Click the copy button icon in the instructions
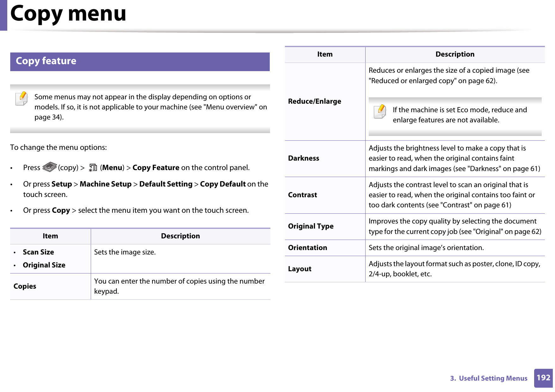This screenshot has height=392, width=555. point(49,167)
